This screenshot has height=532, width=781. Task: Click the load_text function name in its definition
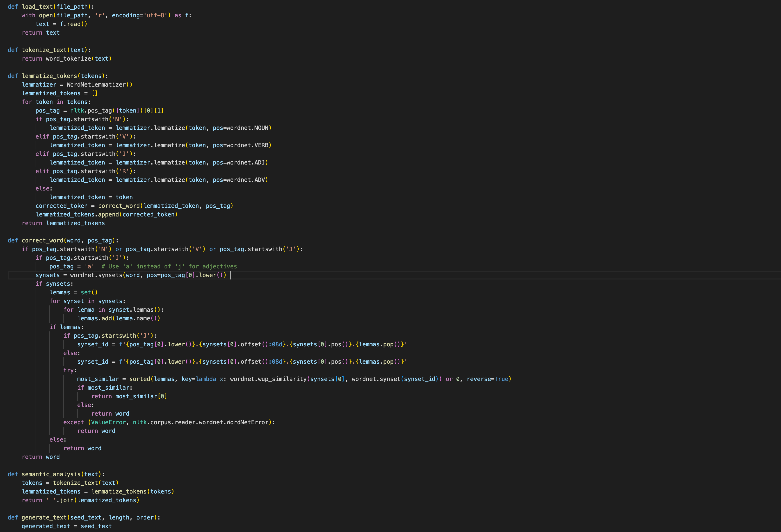37,7
